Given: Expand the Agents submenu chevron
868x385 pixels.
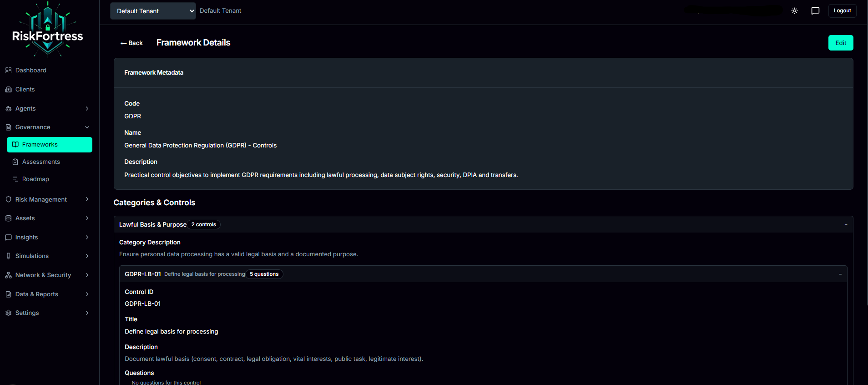Looking at the screenshot, I should point(87,108).
